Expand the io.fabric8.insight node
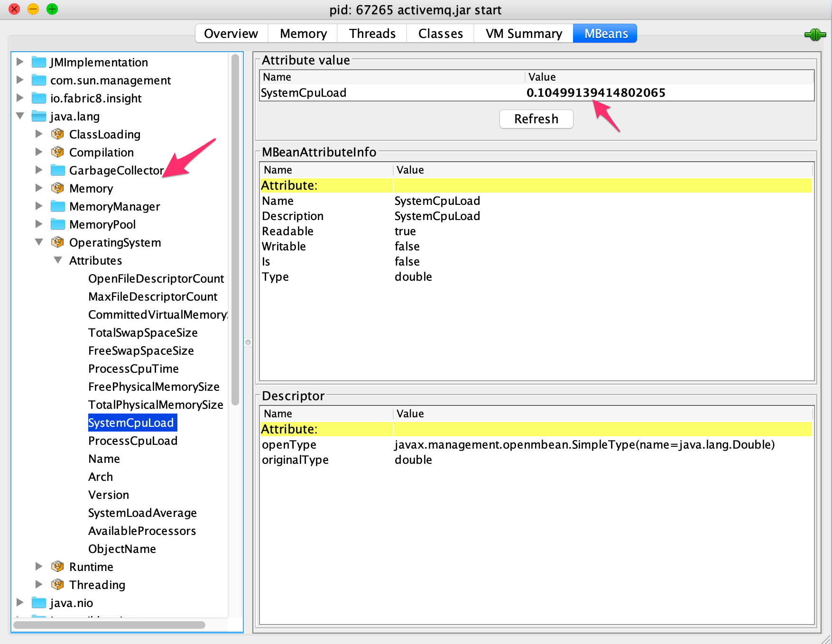The height and width of the screenshot is (644, 832). [20, 98]
